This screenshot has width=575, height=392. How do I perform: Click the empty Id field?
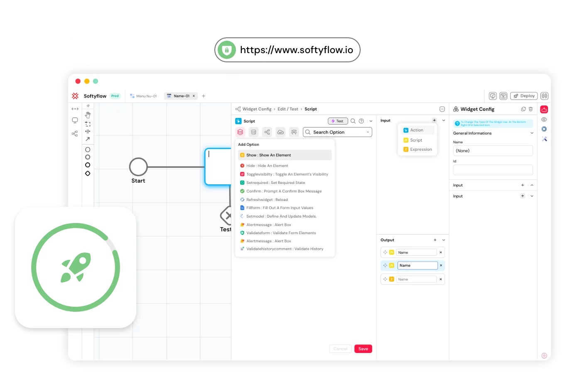493,170
